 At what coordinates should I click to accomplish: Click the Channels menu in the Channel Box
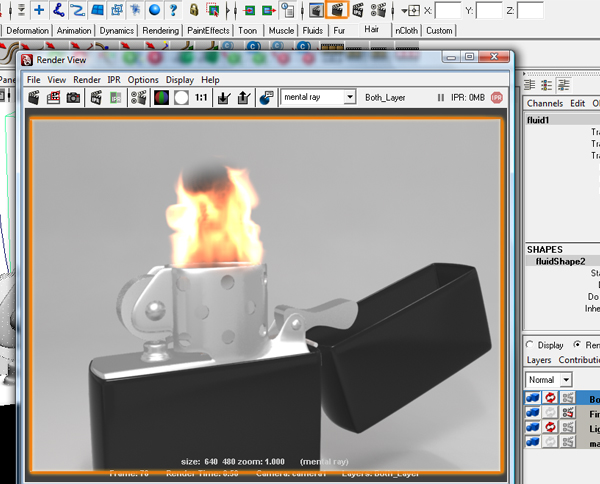click(545, 103)
